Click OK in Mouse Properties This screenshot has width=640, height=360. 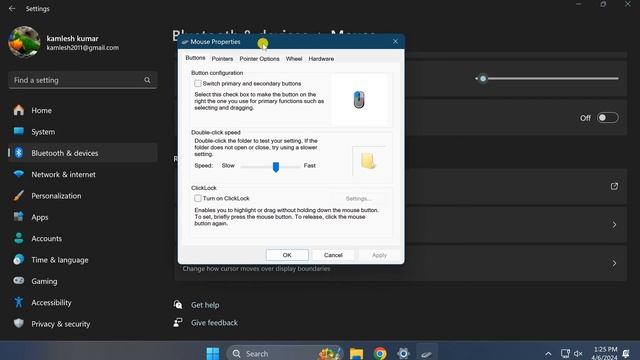point(287,255)
